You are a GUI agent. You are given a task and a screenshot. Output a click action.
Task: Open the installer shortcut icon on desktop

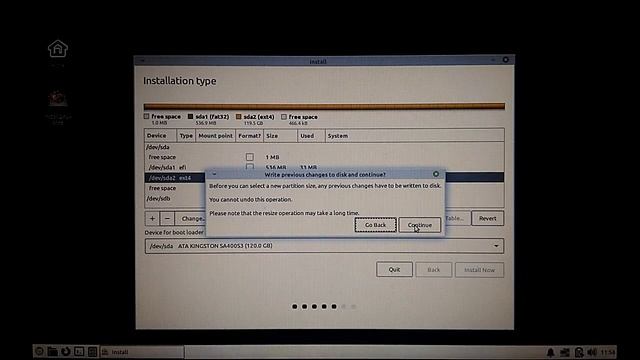pos(58,98)
